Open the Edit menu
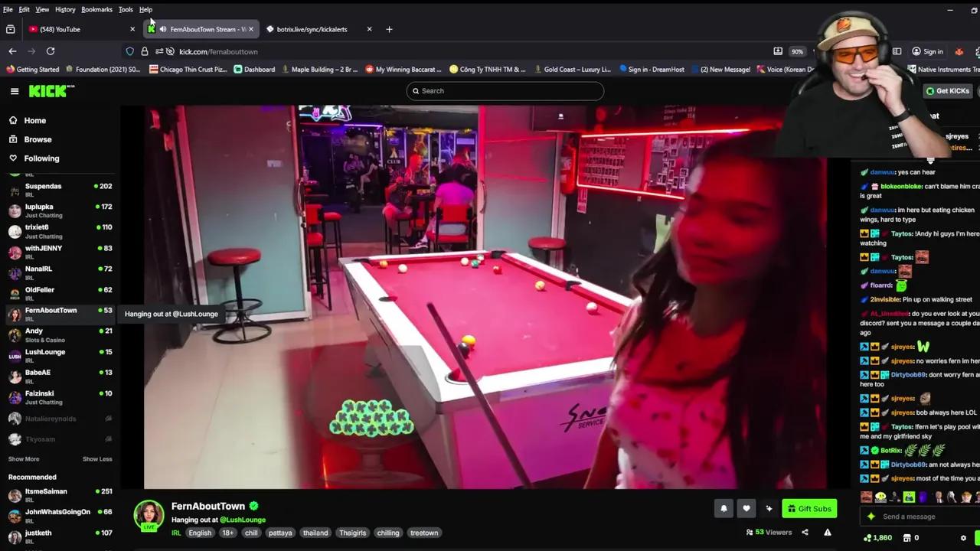This screenshot has height=551, width=980. [x=24, y=9]
